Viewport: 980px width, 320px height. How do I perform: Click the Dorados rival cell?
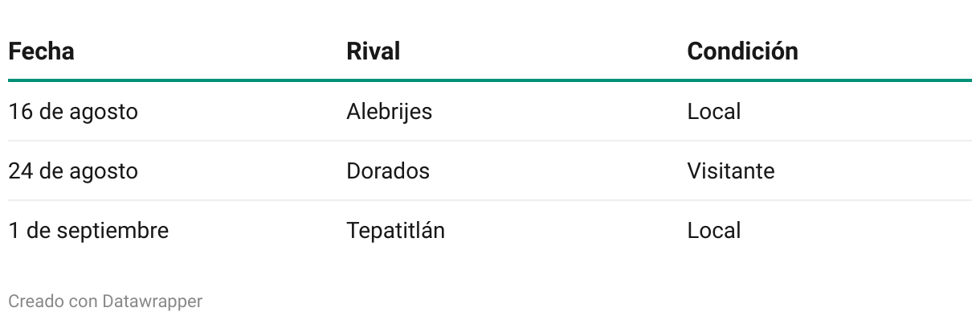click(388, 171)
